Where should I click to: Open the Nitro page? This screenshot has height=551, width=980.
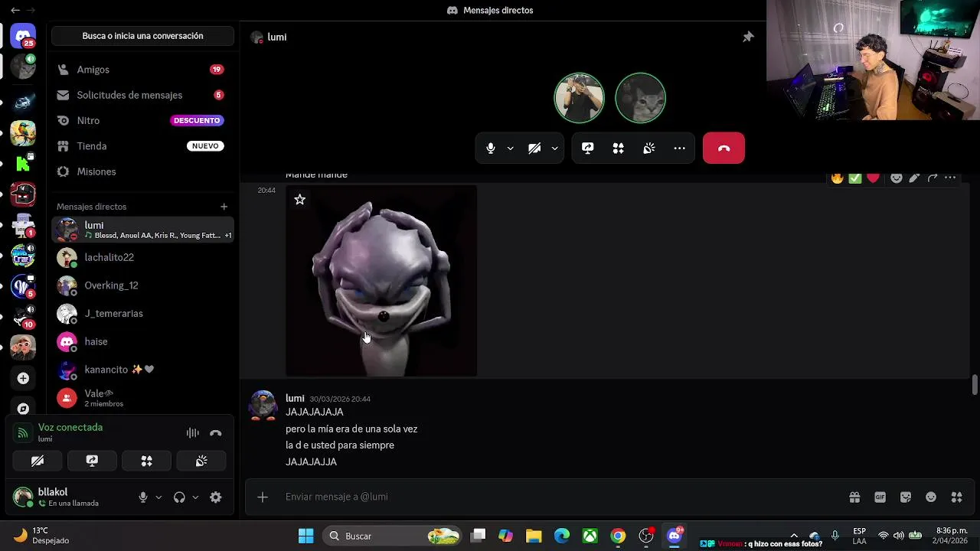pos(142,120)
